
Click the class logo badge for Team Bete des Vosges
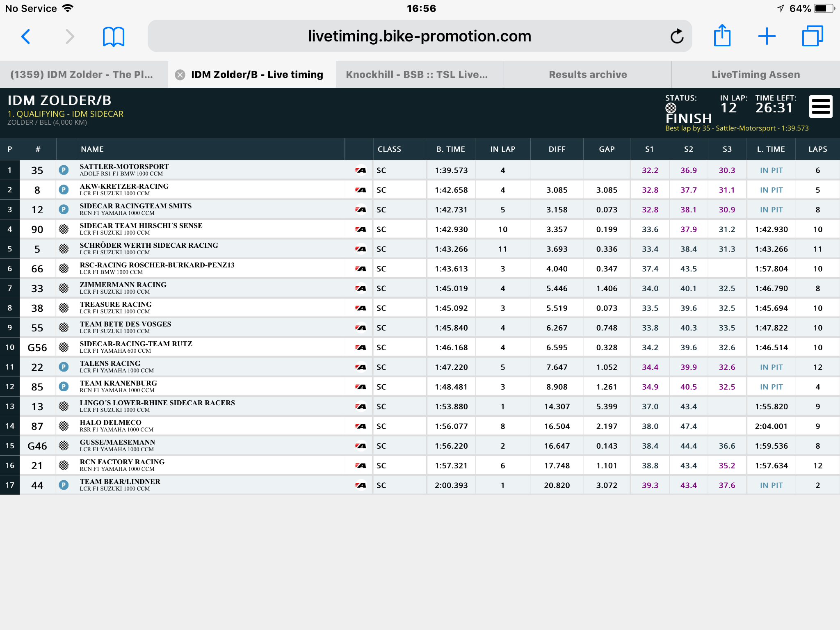[361, 328]
